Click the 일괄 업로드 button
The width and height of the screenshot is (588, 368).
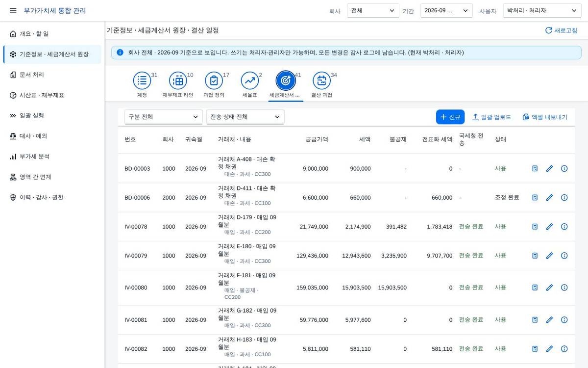(491, 117)
